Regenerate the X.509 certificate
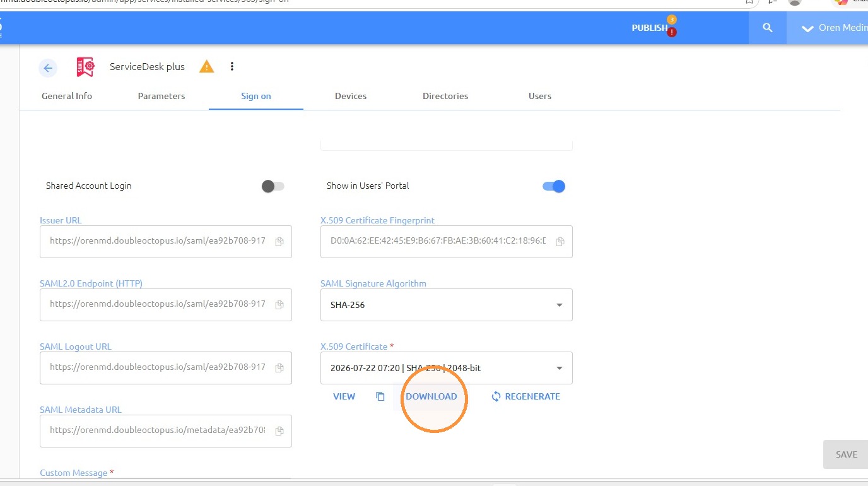Screen dimensions: 868x486 pyautogui.click(x=525, y=396)
